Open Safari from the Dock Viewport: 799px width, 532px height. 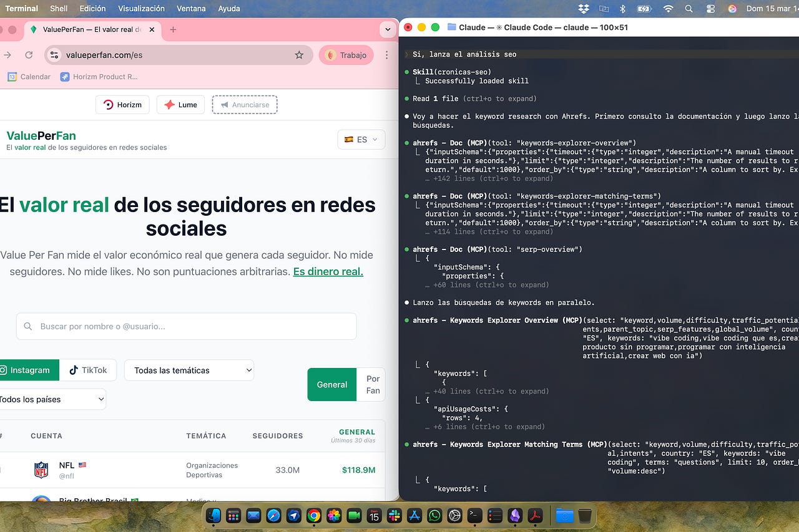click(273, 515)
